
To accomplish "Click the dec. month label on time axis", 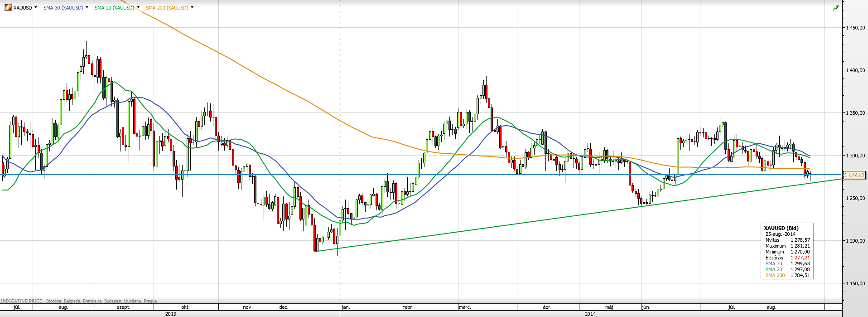I will point(284,307).
